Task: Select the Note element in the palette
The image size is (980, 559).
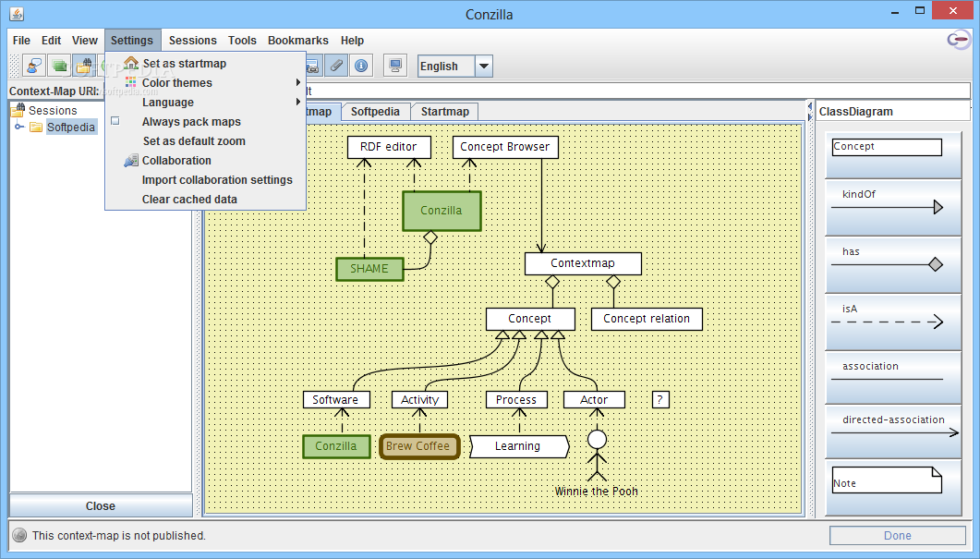Action: [892, 488]
